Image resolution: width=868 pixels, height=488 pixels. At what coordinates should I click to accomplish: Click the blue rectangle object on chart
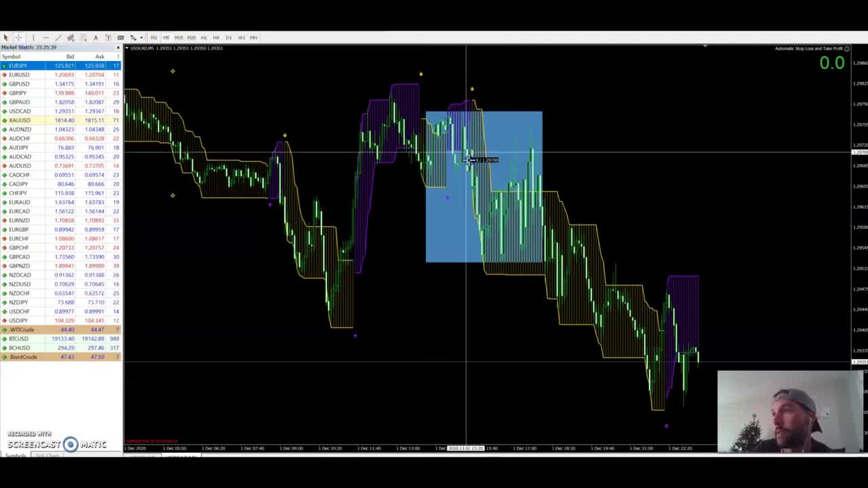[484, 186]
